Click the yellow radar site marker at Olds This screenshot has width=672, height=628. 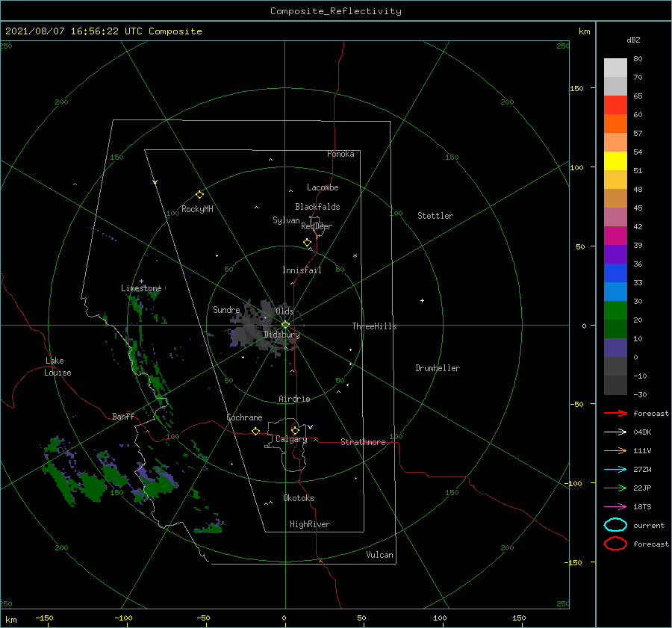click(x=285, y=325)
